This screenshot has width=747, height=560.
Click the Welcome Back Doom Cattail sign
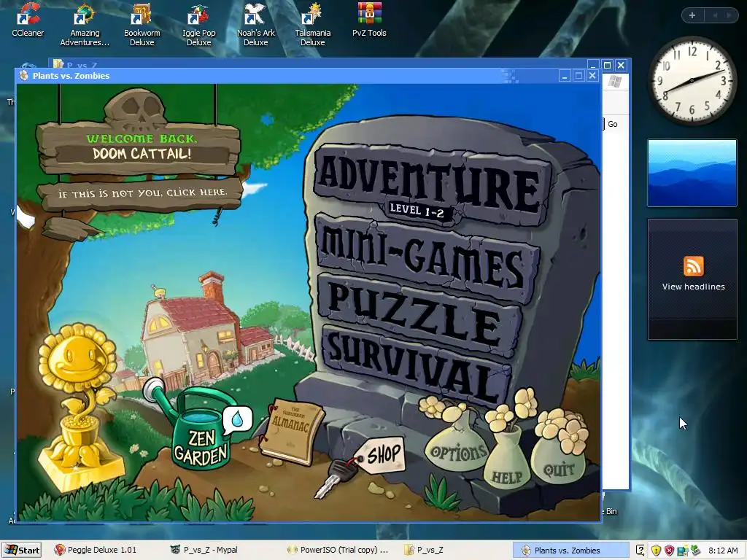point(139,147)
